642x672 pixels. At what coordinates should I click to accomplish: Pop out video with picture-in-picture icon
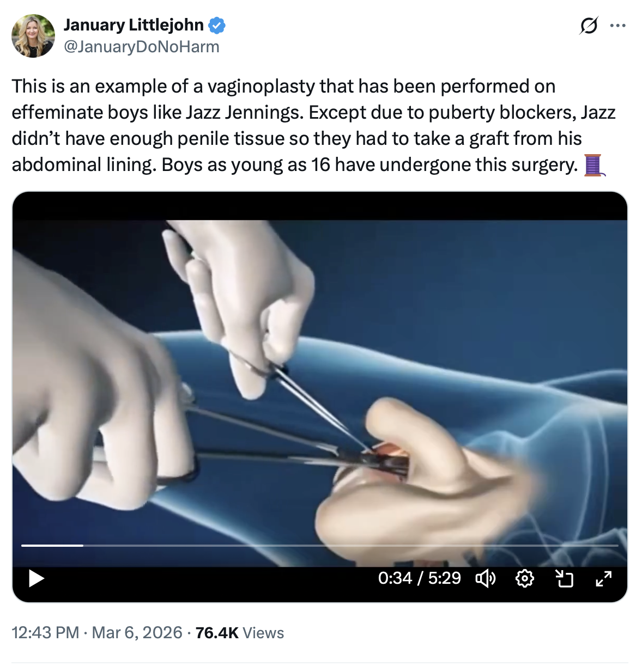point(564,578)
